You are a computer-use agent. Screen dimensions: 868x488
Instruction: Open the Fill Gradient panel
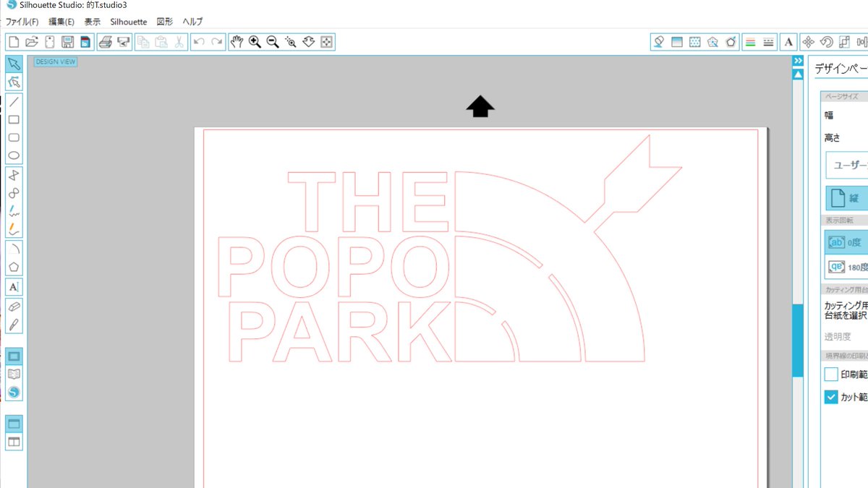pyautogui.click(x=677, y=42)
